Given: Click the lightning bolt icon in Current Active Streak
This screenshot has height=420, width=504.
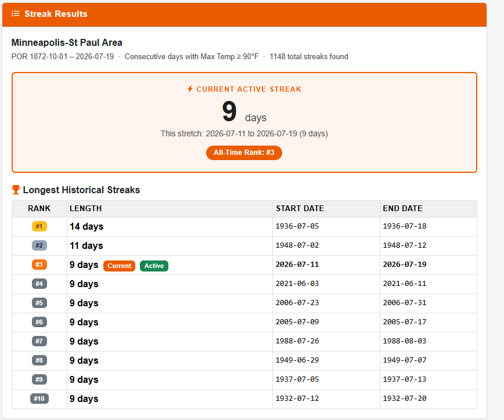Looking at the screenshot, I should click(190, 89).
